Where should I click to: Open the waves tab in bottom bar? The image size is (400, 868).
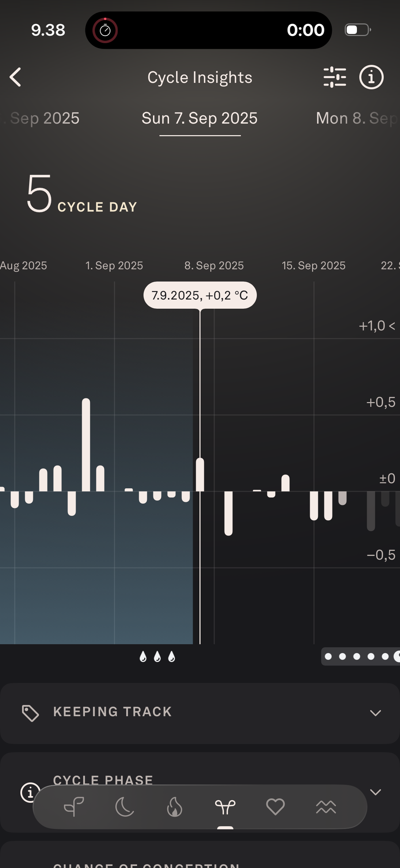[326, 807]
